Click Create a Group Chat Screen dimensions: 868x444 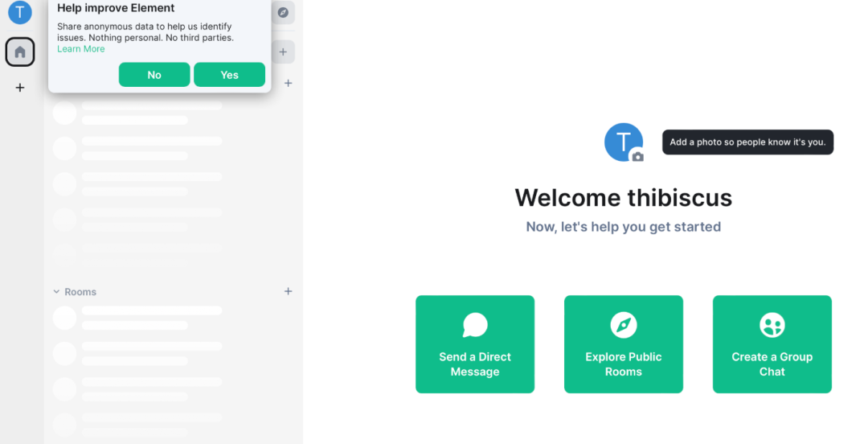[772, 344]
